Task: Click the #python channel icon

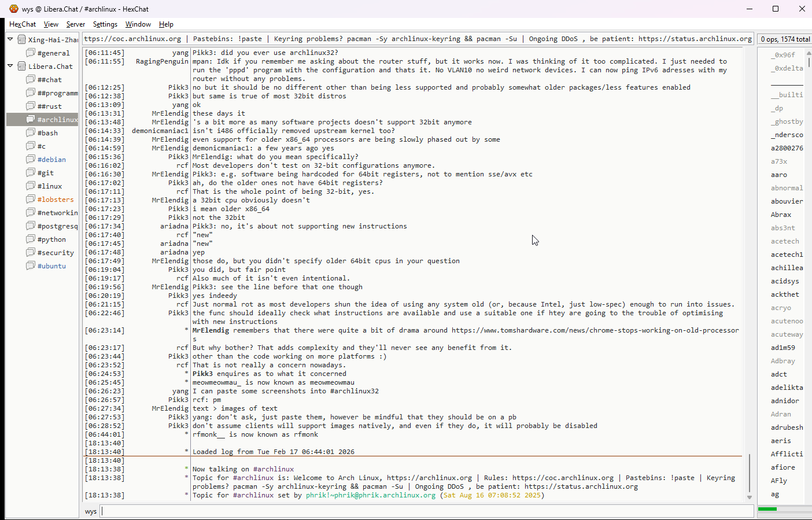Action: (x=31, y=239)
